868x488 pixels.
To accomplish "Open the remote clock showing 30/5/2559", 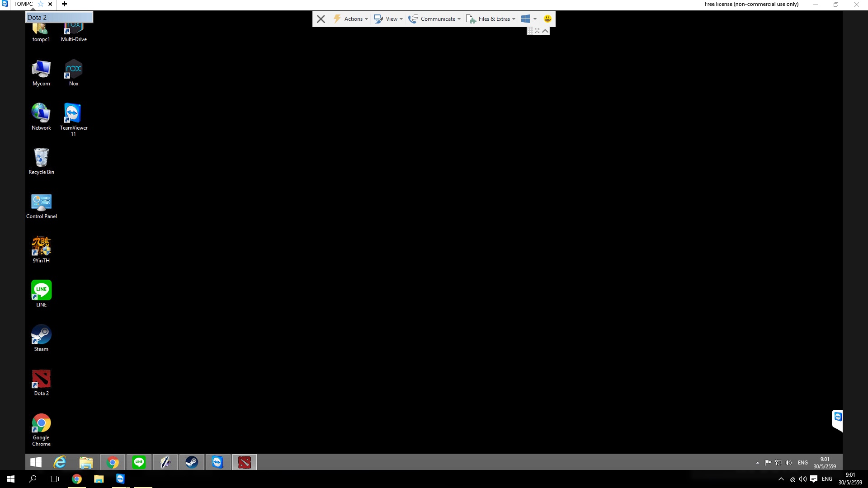I will [825, 463].
